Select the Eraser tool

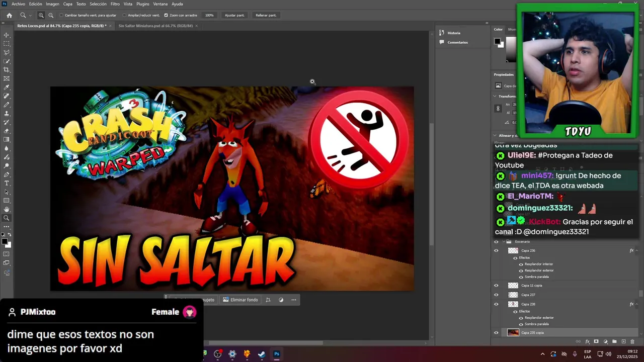coord(7,131)
